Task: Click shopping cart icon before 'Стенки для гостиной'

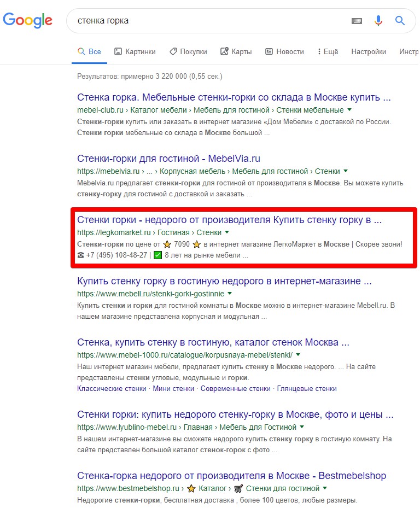Action: tap(238, 488)
